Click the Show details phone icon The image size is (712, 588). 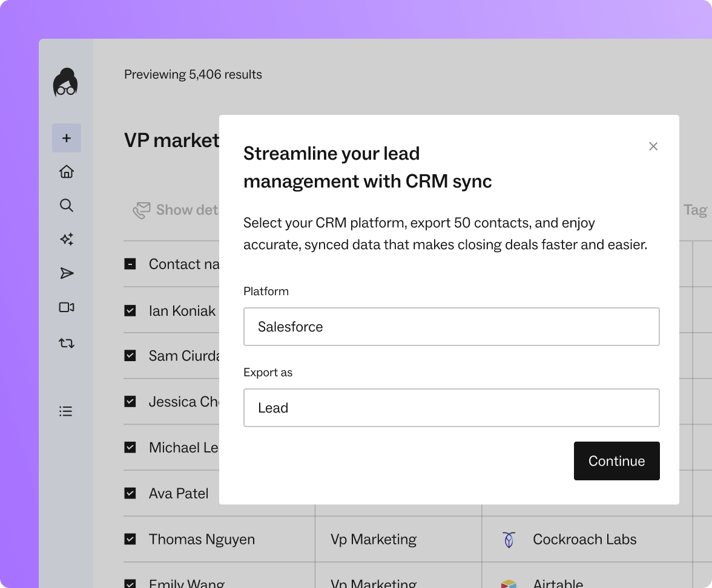pyautogui.click(x=142, y=211)
